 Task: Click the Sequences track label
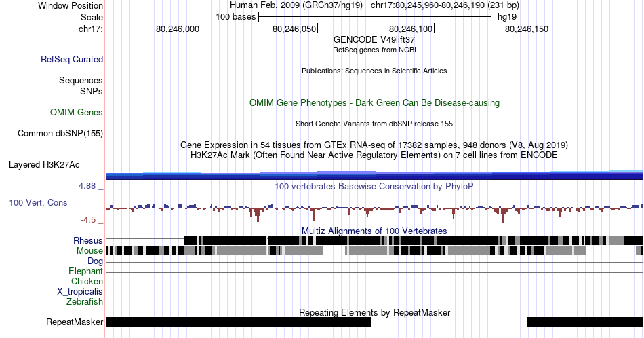pyautogui.click(x=81, y=80)
